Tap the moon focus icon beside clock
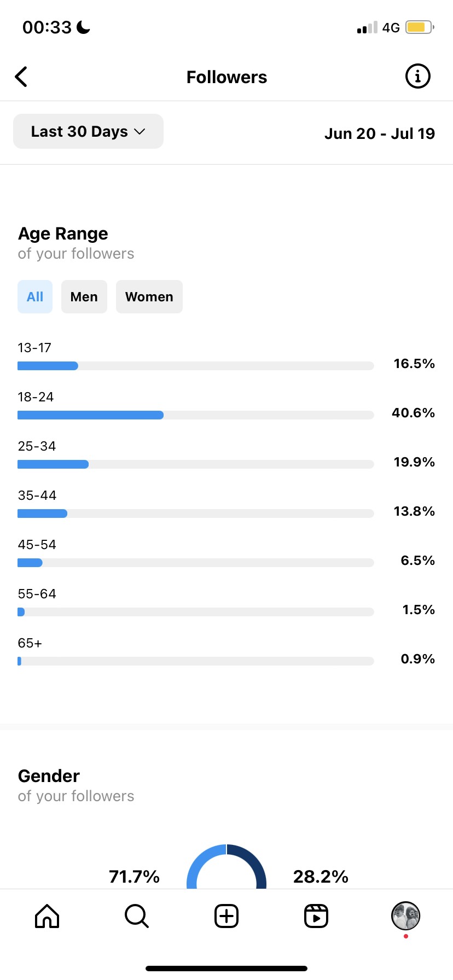453x980 pixels. (x=83, y=27)
